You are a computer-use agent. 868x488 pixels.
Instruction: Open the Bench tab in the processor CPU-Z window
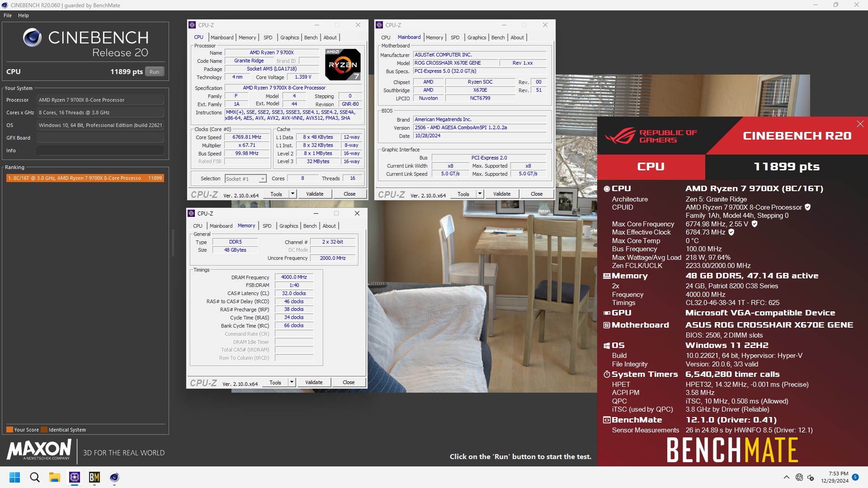point(311,38)
